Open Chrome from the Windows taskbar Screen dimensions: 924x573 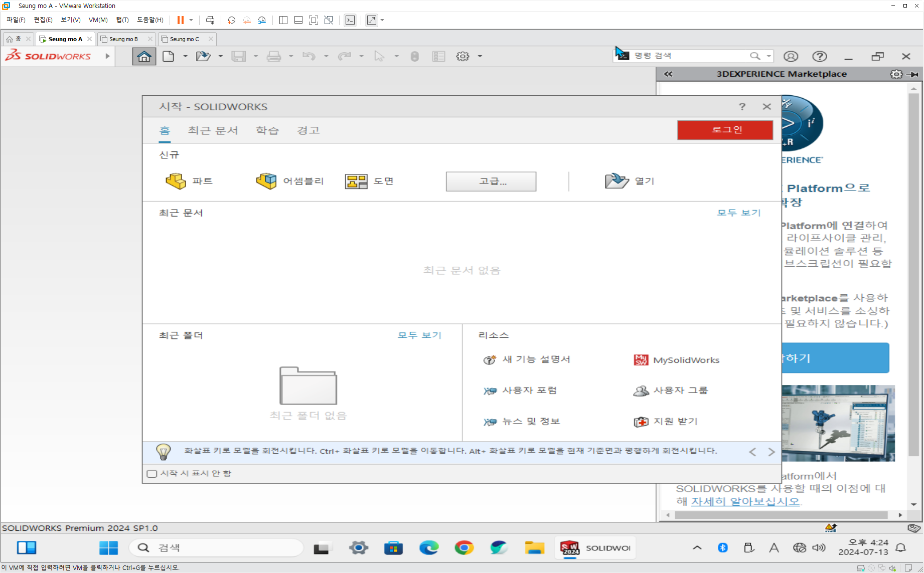(x=464, y=547)
